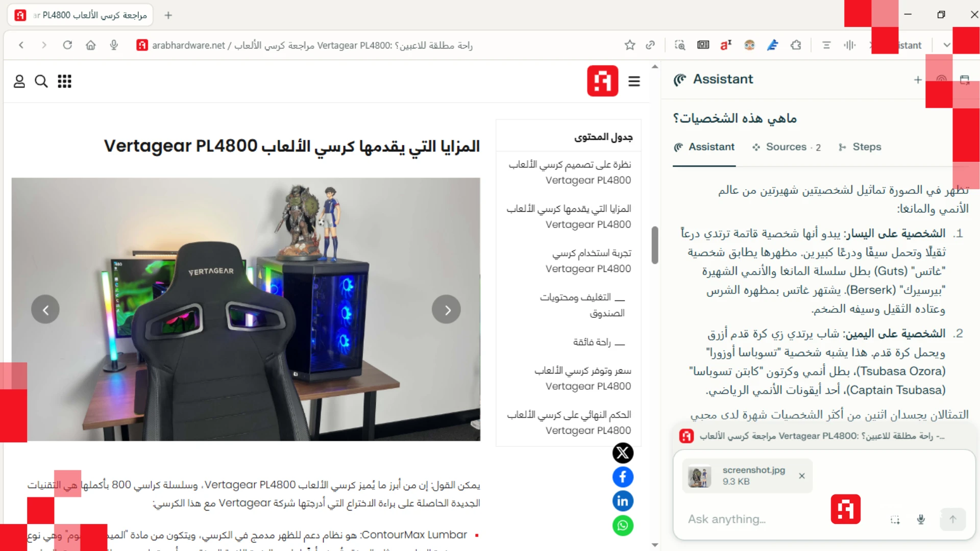980x551 pixels.
Task: Toggle voice input microphone in Assistant
Action: 921,519
